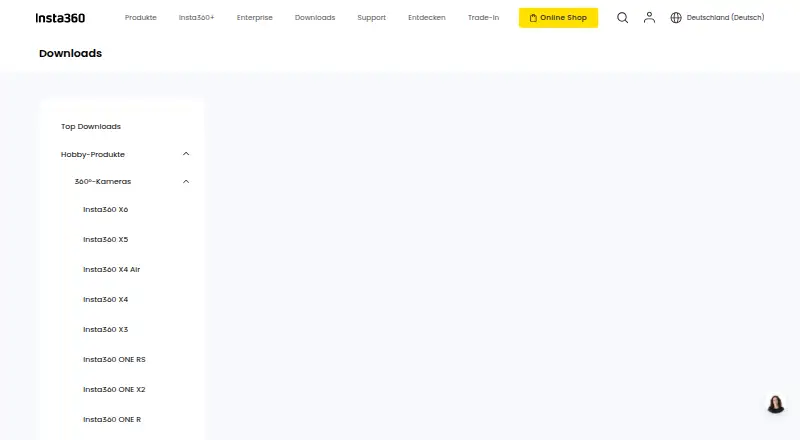
Task: Click the Downloads page heading
Action: 70,53
